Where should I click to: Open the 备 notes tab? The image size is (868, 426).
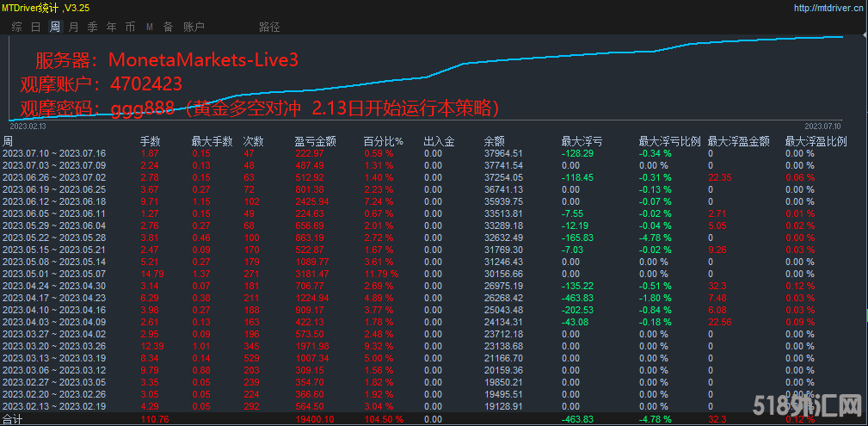click(168, 27)
